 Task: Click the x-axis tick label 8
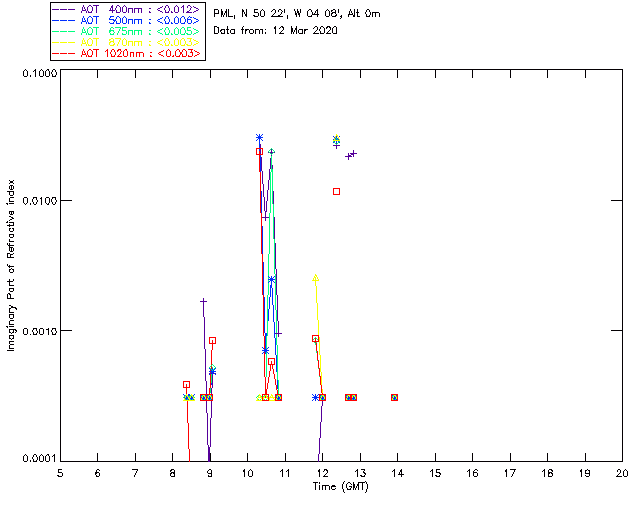click(x=172, y=473)
